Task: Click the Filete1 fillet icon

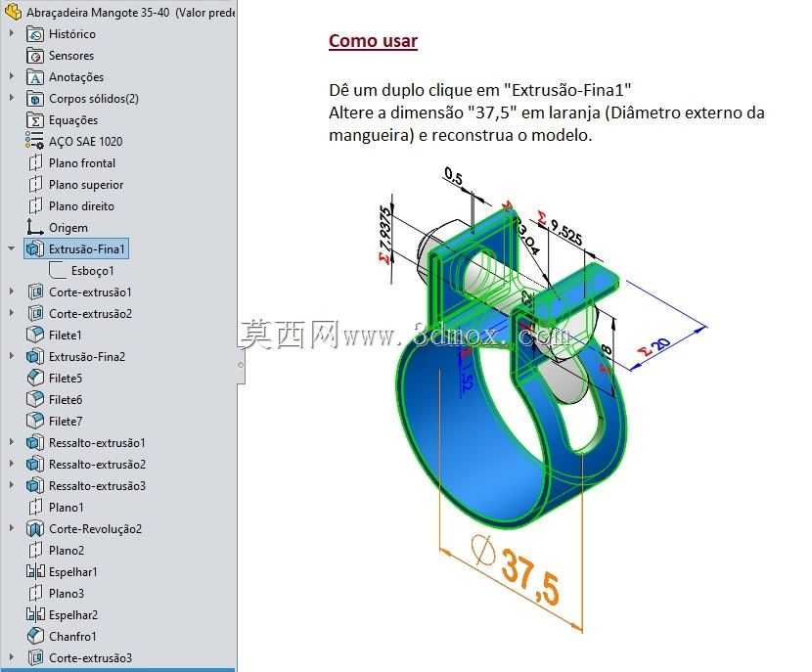Action: point(34,335)
